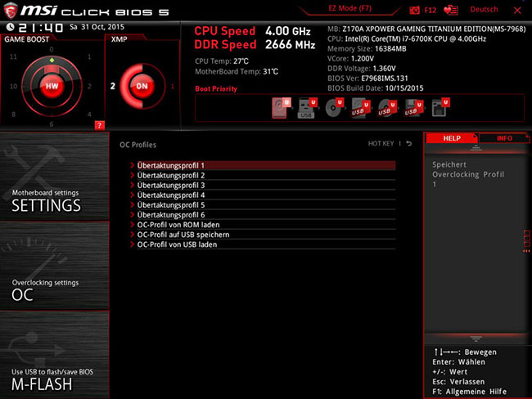This screenshot has width=532, height=399.
Task: Toggle the XMP ON button
Action: pyautogui.click(x=142, y=86)
